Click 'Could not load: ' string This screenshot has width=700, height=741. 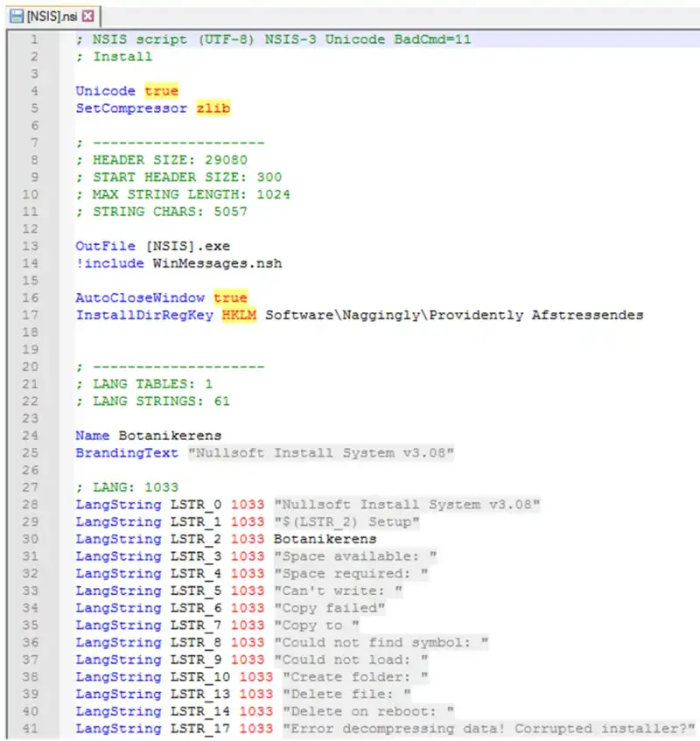pos(351,660)
